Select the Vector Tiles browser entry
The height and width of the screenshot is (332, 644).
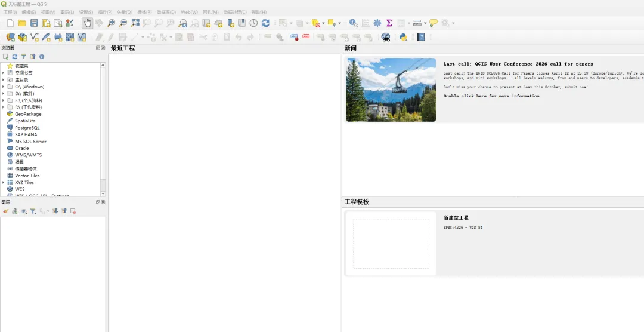click(x=27, y=176)
